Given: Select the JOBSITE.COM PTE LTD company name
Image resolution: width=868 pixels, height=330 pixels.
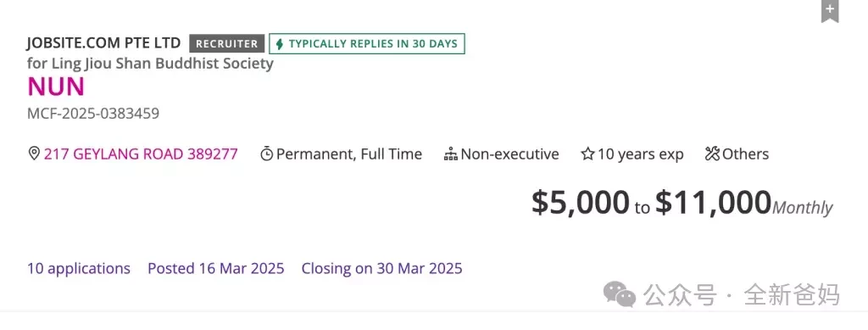Looking at the screenshot, I should (x=103, y=42).
